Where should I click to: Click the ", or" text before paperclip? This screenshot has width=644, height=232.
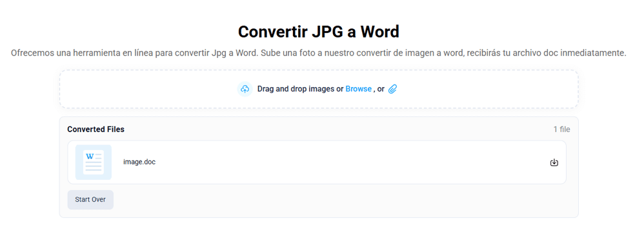pos(379,89)
